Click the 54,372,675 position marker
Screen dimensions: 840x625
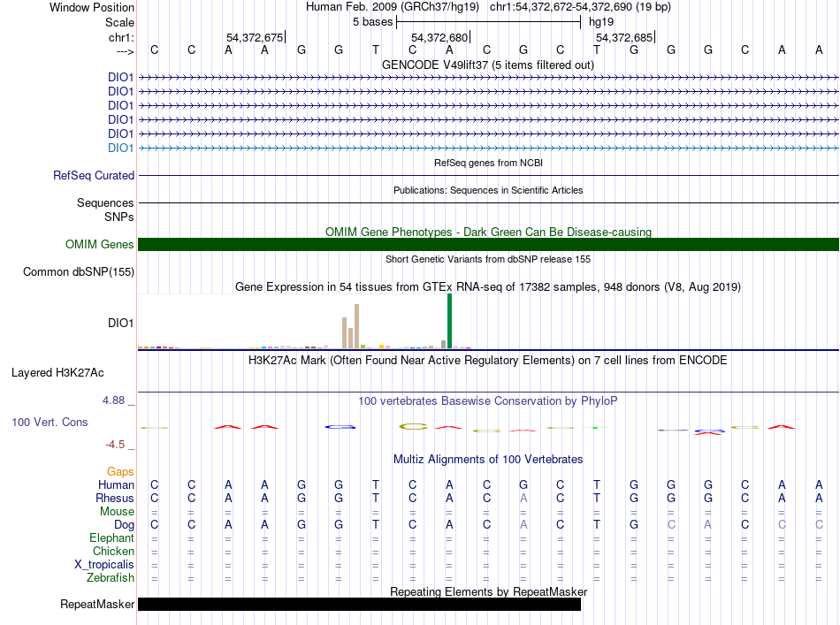[255, 37]
